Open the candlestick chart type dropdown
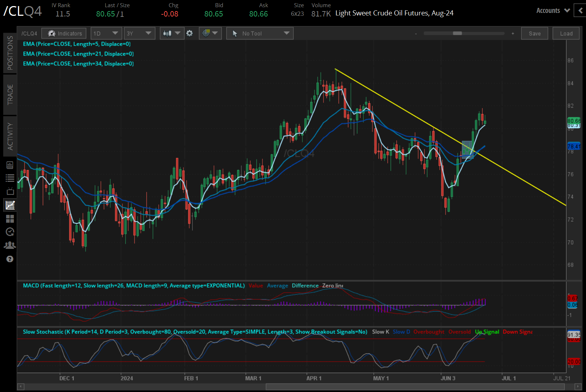The width and height of the screenshot is (586, 392). click(x=172, y=33)
